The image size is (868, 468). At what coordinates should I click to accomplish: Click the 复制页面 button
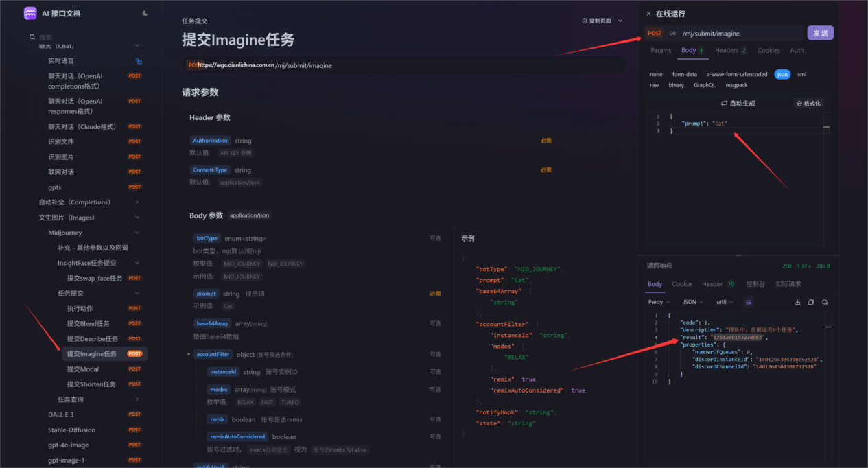(596, 21)
